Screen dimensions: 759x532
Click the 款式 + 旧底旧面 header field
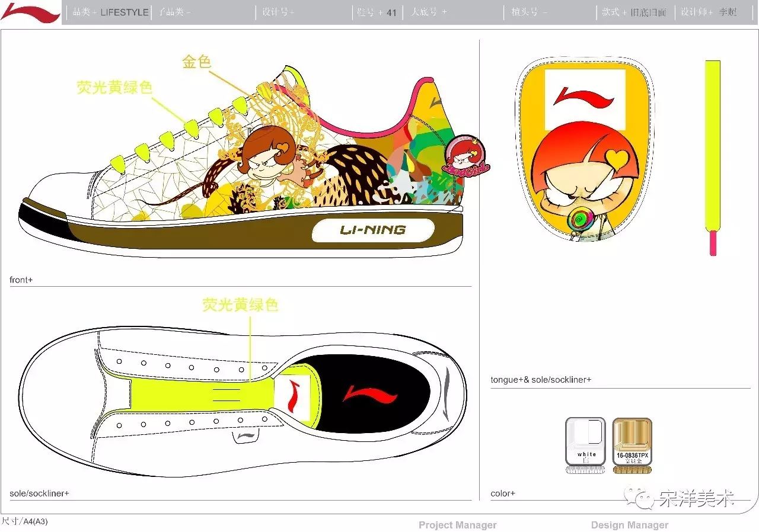click(635, 12)
